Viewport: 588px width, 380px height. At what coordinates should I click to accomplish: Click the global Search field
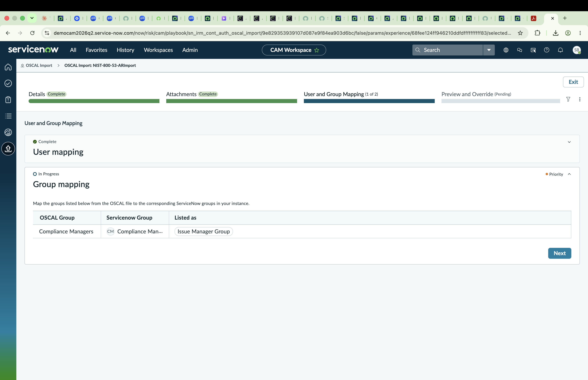pos(447,50)
